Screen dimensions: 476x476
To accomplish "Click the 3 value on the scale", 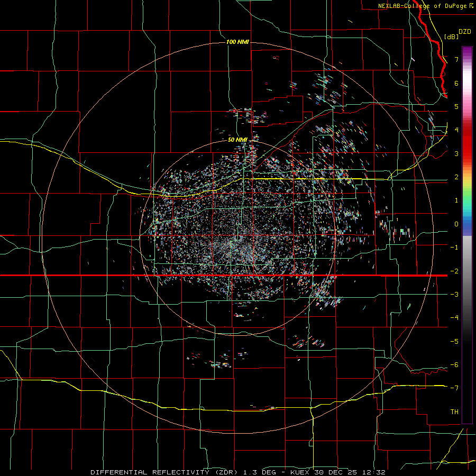I will tap(456, 153).
